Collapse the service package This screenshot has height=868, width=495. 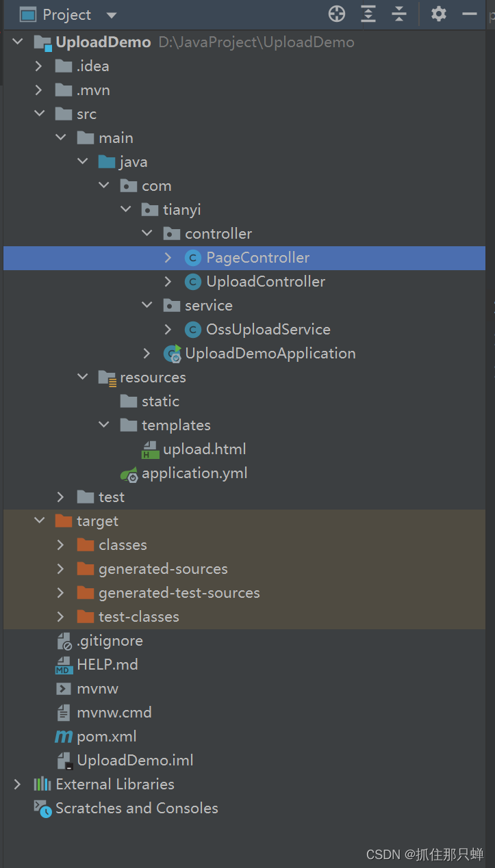pos(147,306)
